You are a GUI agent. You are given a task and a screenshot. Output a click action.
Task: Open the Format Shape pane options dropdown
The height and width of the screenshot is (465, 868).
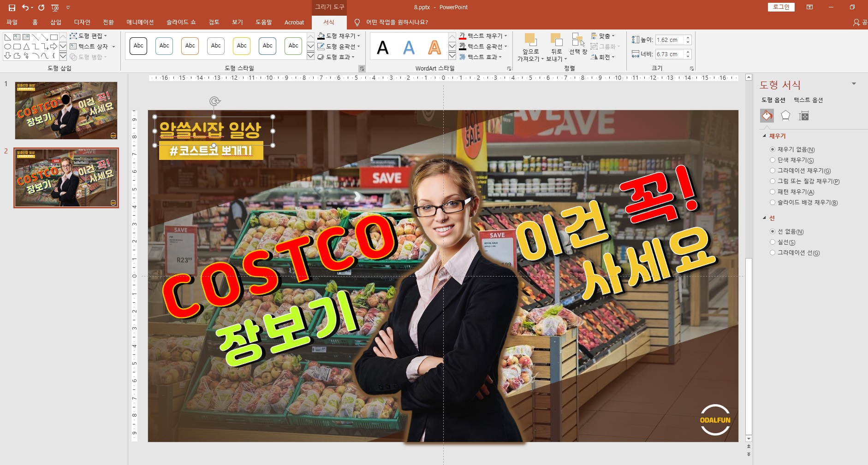point(854,84)
